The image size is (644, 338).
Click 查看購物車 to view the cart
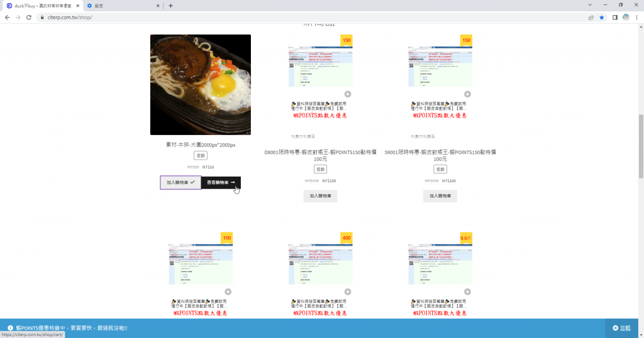coord(221,183)
